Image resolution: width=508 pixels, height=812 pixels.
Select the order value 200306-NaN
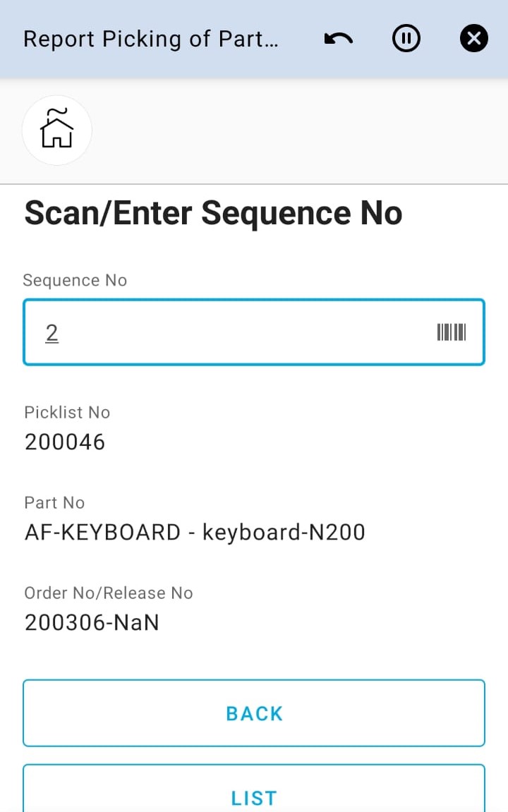(92, 623)
